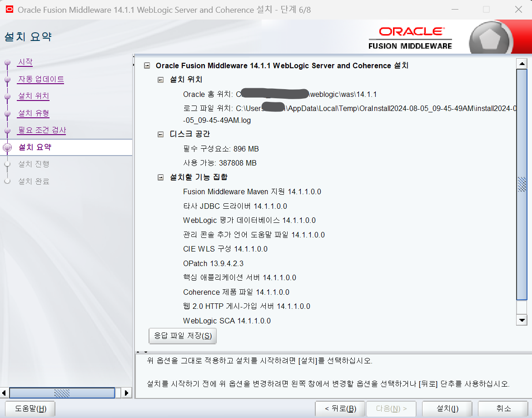Click the scroll down arrow of summary panel
The image size is (532, 418).
522,320
